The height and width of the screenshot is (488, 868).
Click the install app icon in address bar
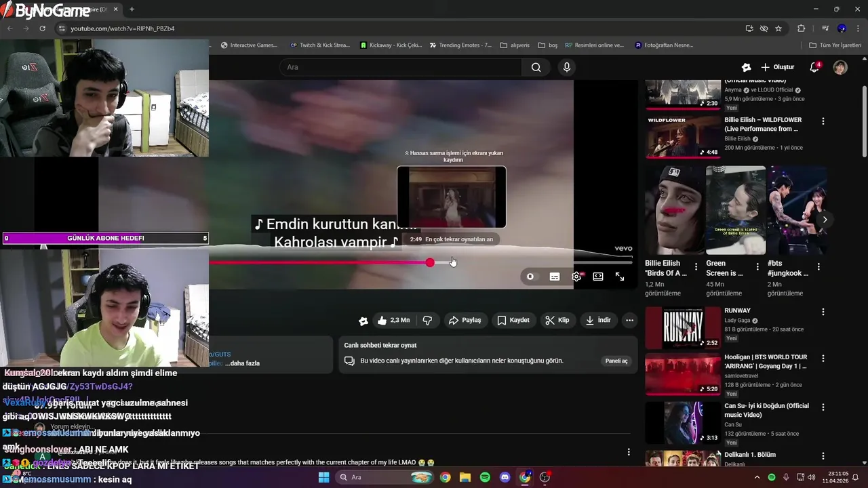749,28
